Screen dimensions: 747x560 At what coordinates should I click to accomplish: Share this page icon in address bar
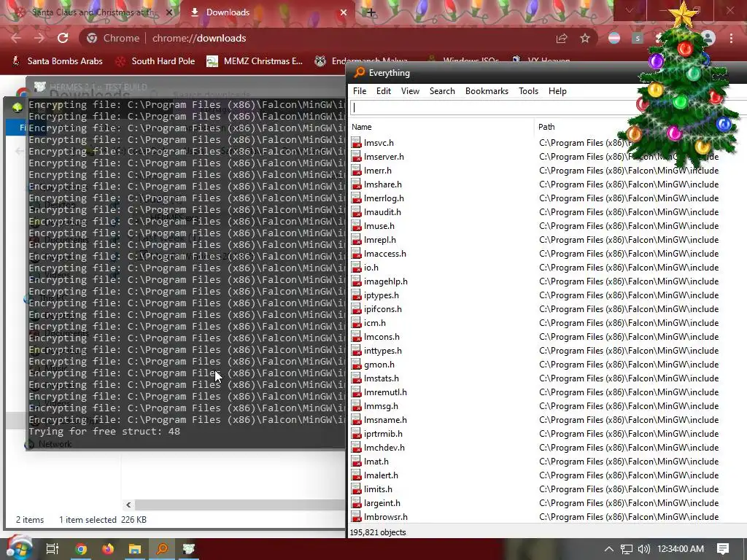click(x=562, y=38)
